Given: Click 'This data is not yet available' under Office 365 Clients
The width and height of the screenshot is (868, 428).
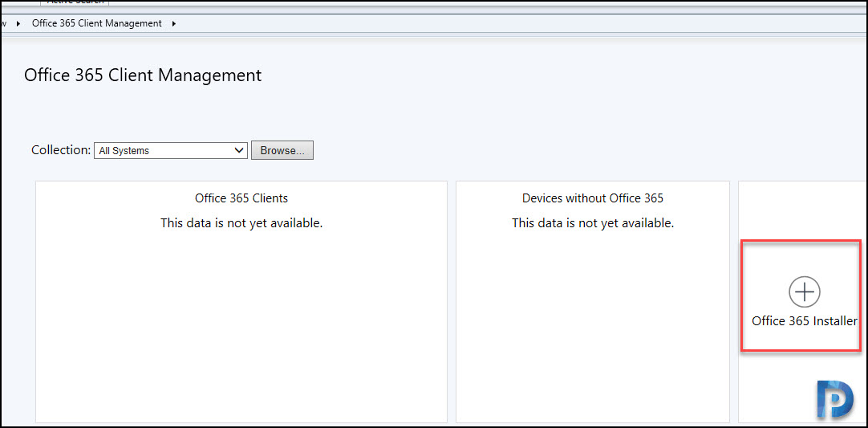Looking at the screenshot, I should click(241, 223).
